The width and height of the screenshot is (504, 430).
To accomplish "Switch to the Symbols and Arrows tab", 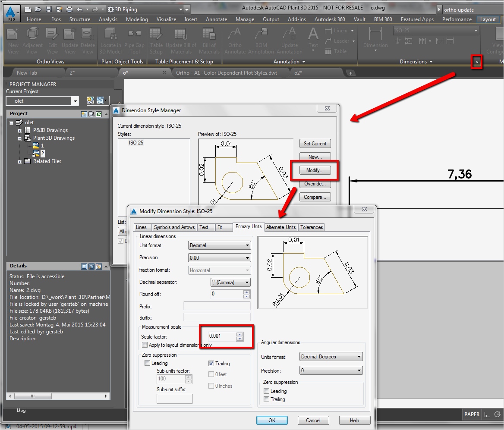I will coord(174,227).
